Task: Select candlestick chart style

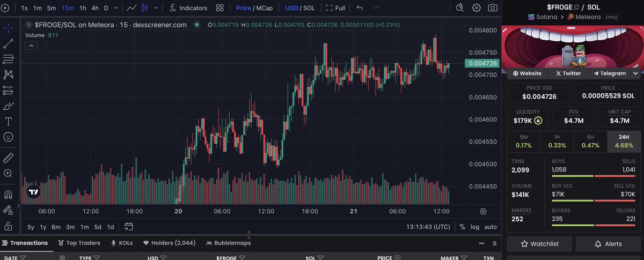Action: pos(144,8)
